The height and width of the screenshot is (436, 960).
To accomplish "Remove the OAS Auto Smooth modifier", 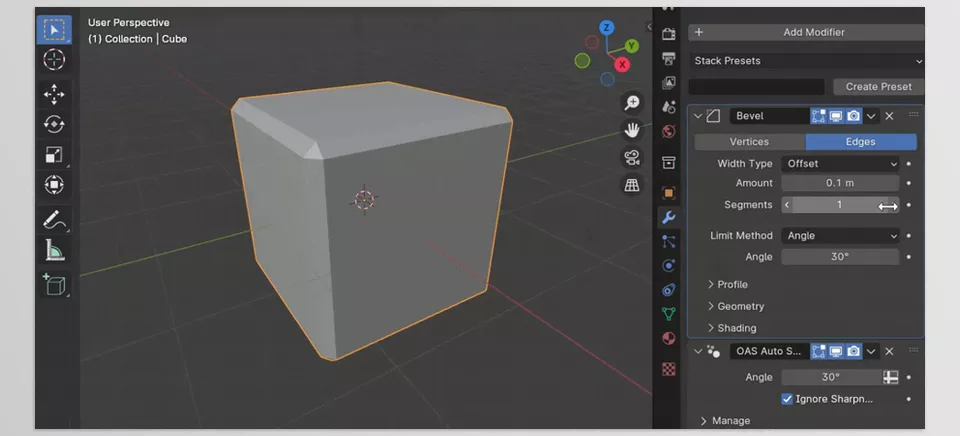I will [890, 351].
